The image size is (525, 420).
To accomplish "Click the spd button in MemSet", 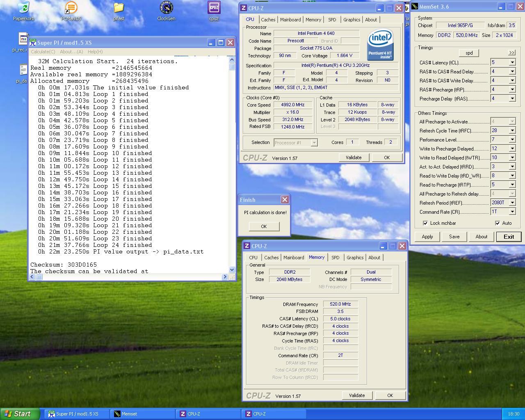I will pos(469,53).
